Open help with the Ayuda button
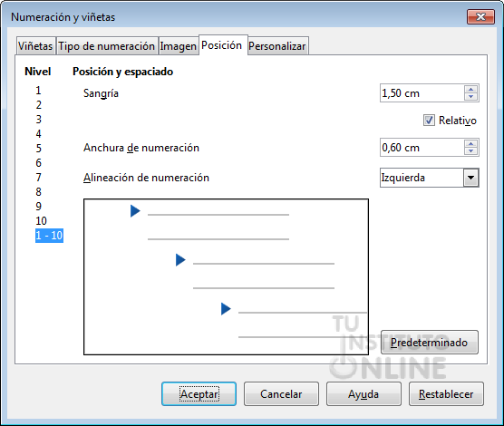Screen dimensions: 504x426 click(363, 394)
